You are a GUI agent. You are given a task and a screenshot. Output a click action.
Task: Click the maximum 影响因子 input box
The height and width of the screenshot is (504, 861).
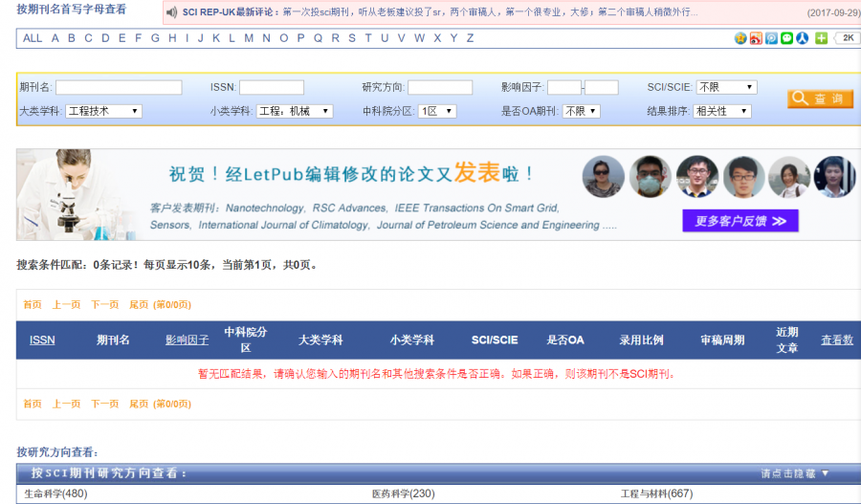(602, 87)
